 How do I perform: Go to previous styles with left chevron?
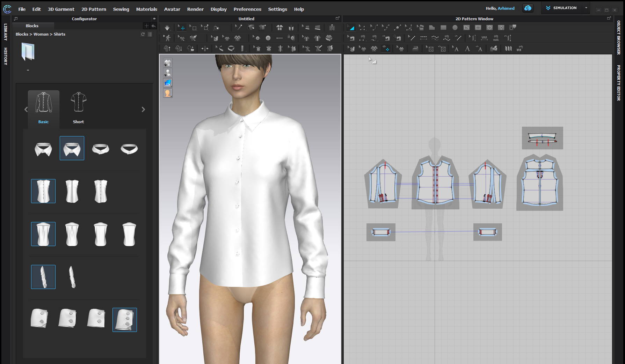26,110
